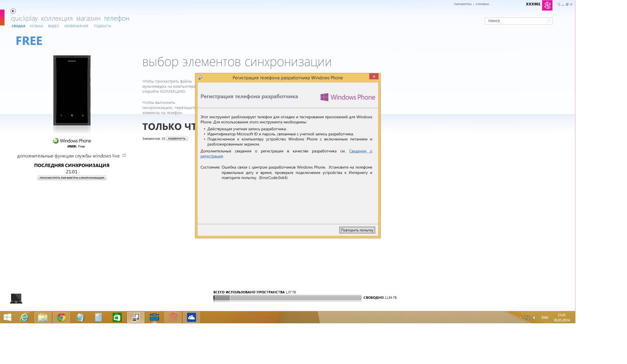Open Notepad from the taskbar
Viewport: 627px width, 364px height.
[x=80, y=317]
